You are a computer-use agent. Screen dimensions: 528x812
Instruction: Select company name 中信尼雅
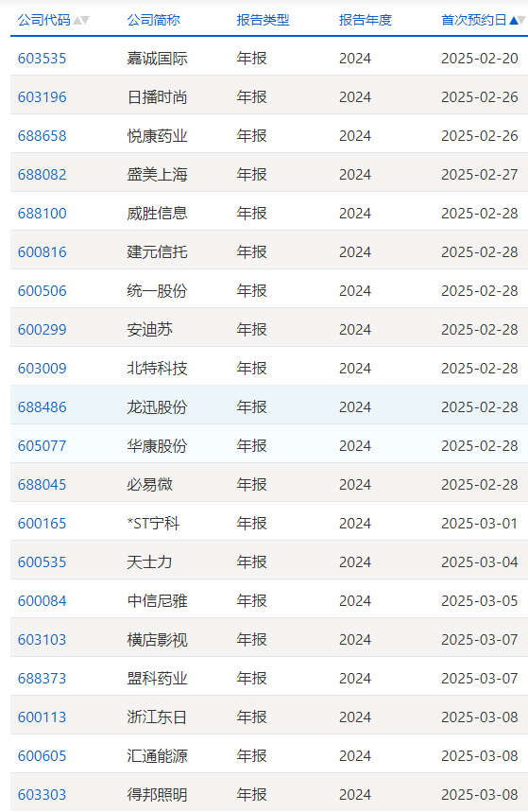point(158,601)
